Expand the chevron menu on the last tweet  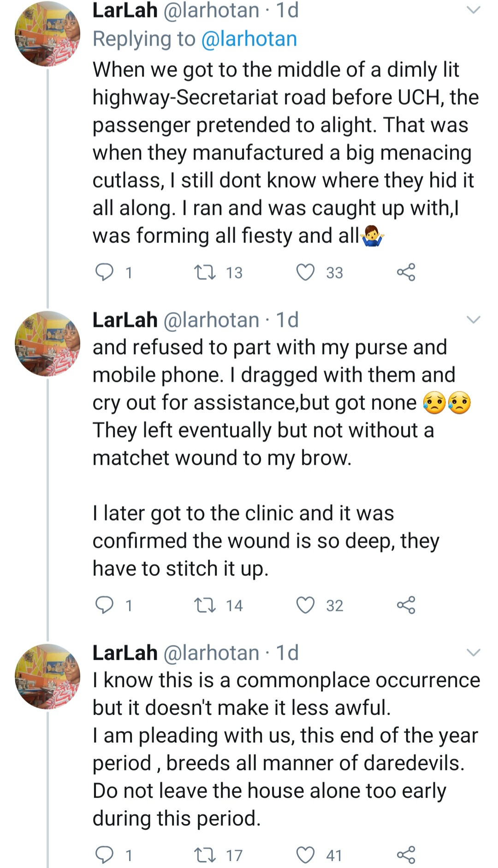point(474,652)
